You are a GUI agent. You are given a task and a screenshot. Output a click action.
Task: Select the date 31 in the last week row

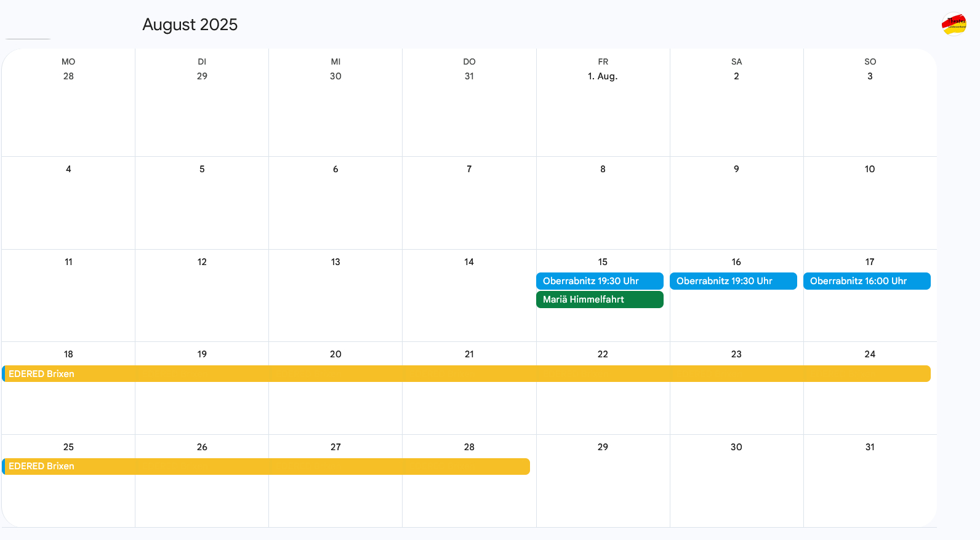coord(870,447)
